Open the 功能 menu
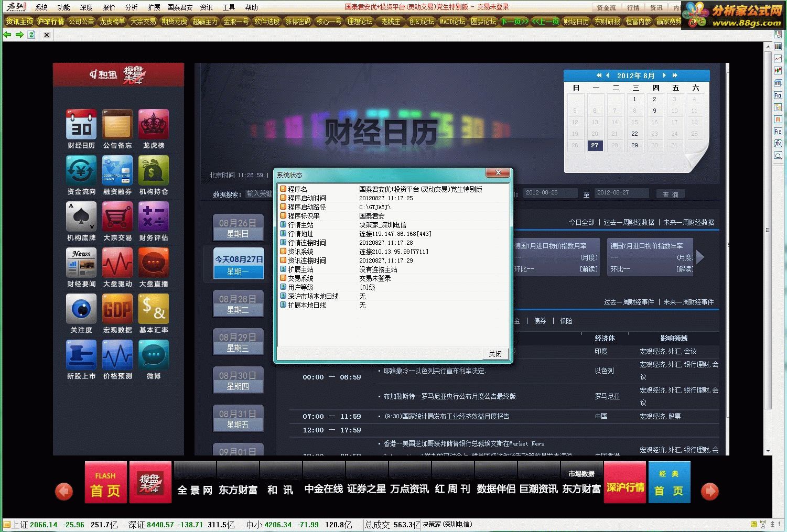This screenshot has width=787, height=532. click(x=64, y=7)
